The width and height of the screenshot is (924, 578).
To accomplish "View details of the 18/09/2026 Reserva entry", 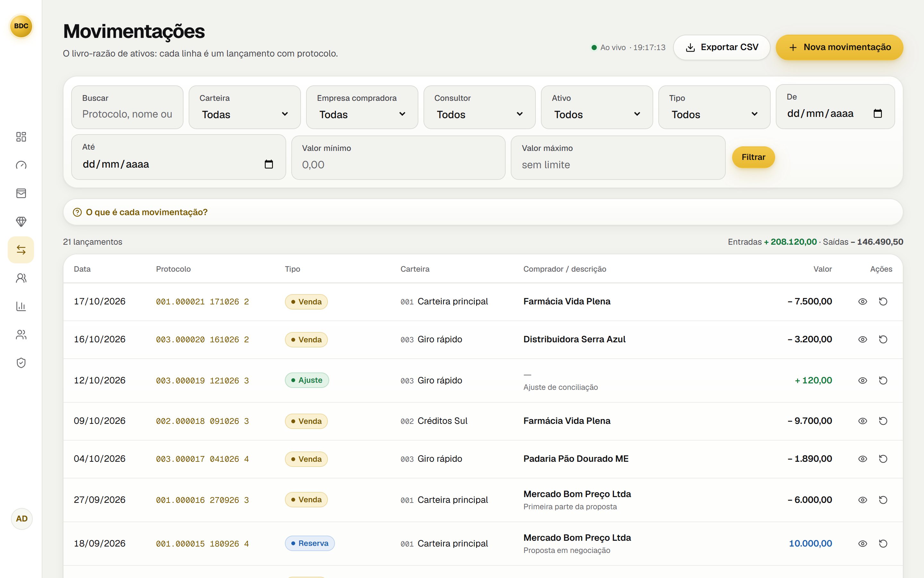I will click(x=862, y=544).
